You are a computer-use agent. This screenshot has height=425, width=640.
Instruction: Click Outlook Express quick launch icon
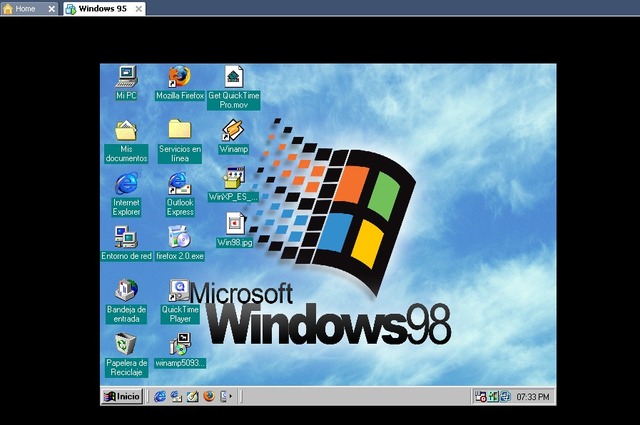[176, 396]
